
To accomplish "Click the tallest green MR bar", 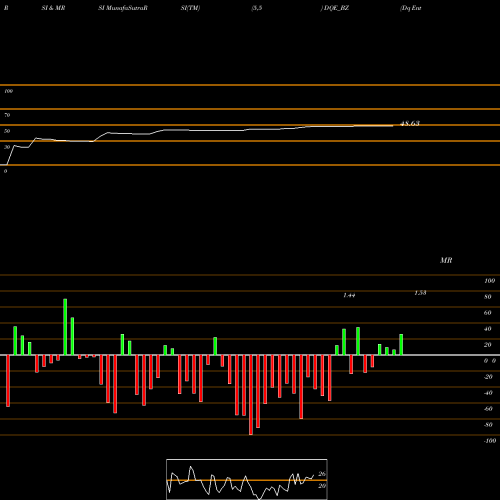I will pos(65,327).
